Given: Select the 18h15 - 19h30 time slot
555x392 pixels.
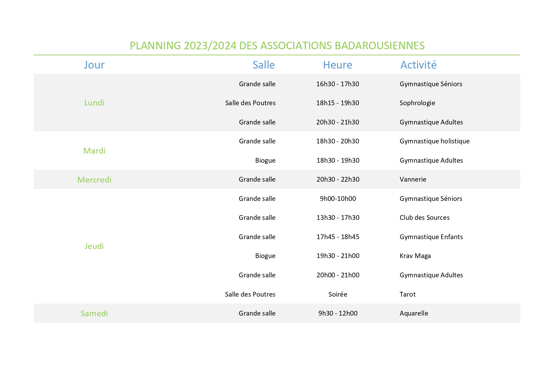Looking at the screenshot, I should pos(337,103).
